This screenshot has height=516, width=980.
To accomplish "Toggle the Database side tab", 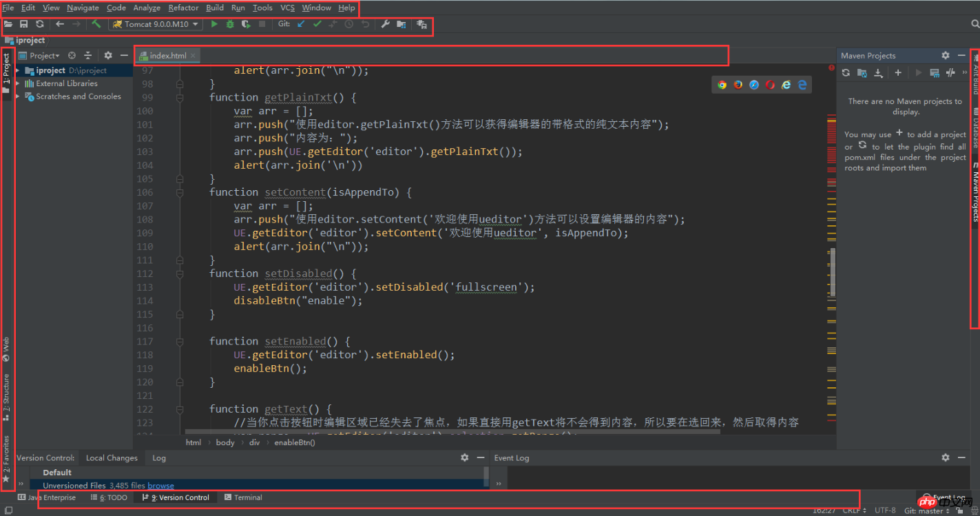I will tap(975, 128).
